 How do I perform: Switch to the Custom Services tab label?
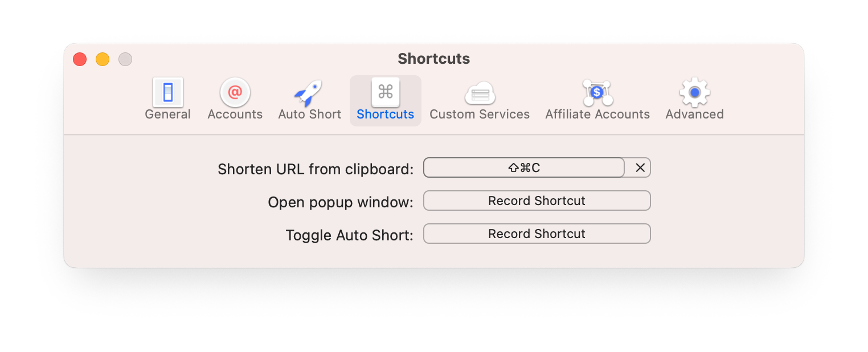[480, 114]
